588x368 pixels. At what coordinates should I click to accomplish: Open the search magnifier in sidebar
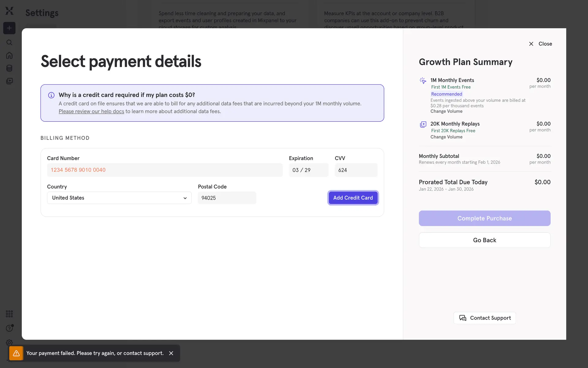click(x=9, y=43)
